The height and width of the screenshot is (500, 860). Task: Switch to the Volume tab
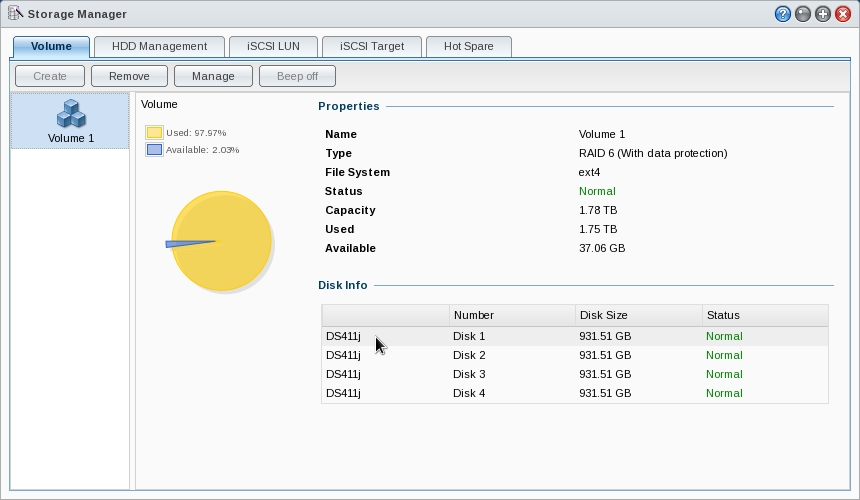click(51, 47)
